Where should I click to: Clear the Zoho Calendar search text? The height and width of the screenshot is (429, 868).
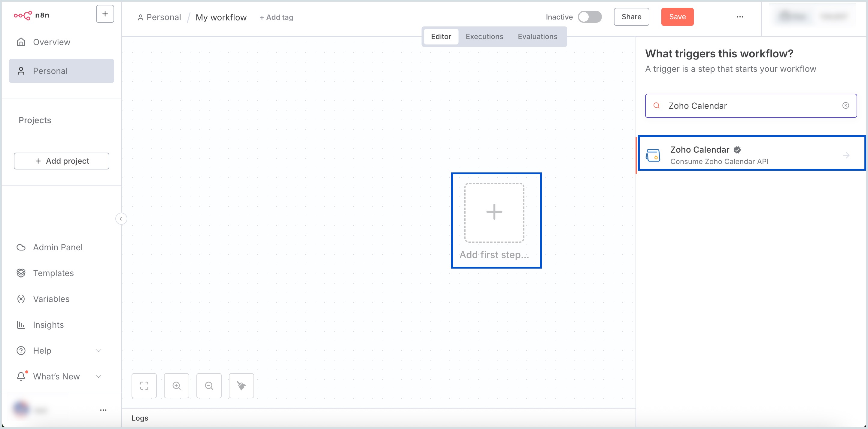point(845,105)
